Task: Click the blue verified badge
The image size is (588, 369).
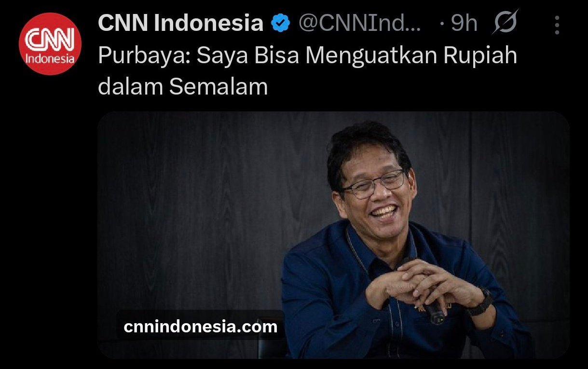Action: click(x=280, y=23)
